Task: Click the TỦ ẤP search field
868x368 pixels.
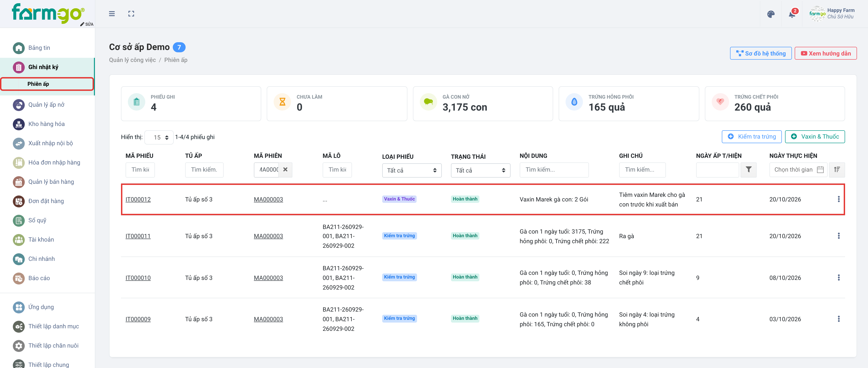Action: click(204, 170)
